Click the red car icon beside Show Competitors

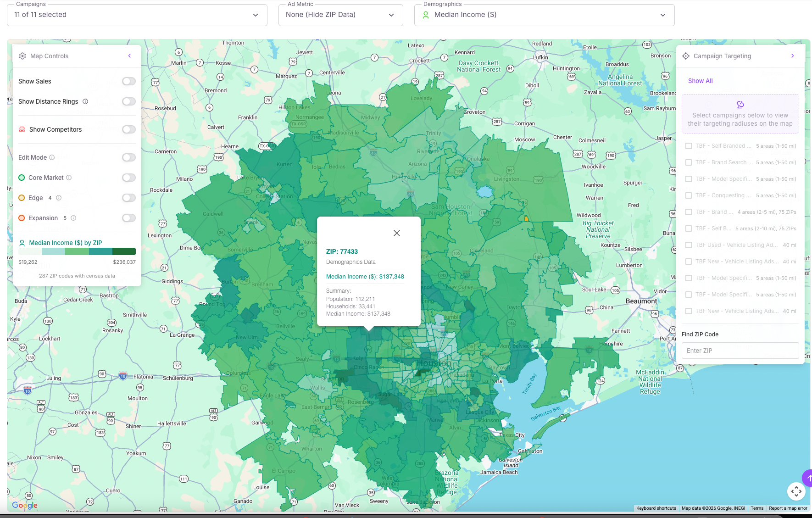[x=22, y=129]
